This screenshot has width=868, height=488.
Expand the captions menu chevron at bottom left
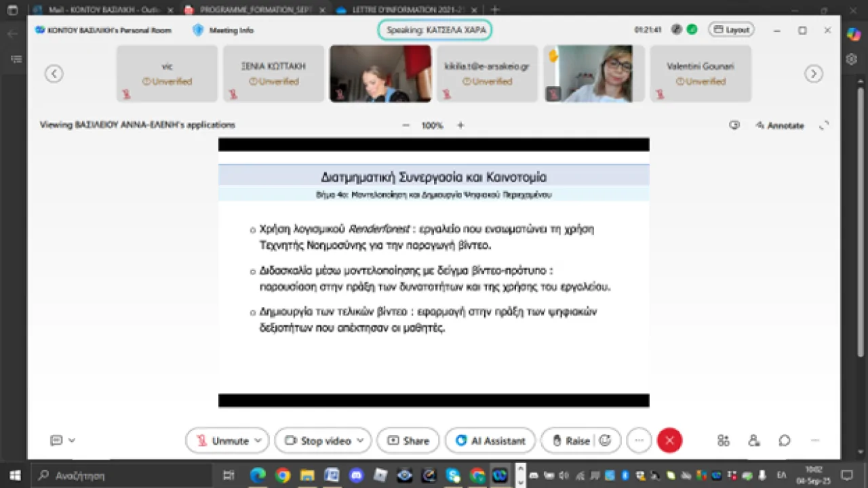(x=72, y=441)
